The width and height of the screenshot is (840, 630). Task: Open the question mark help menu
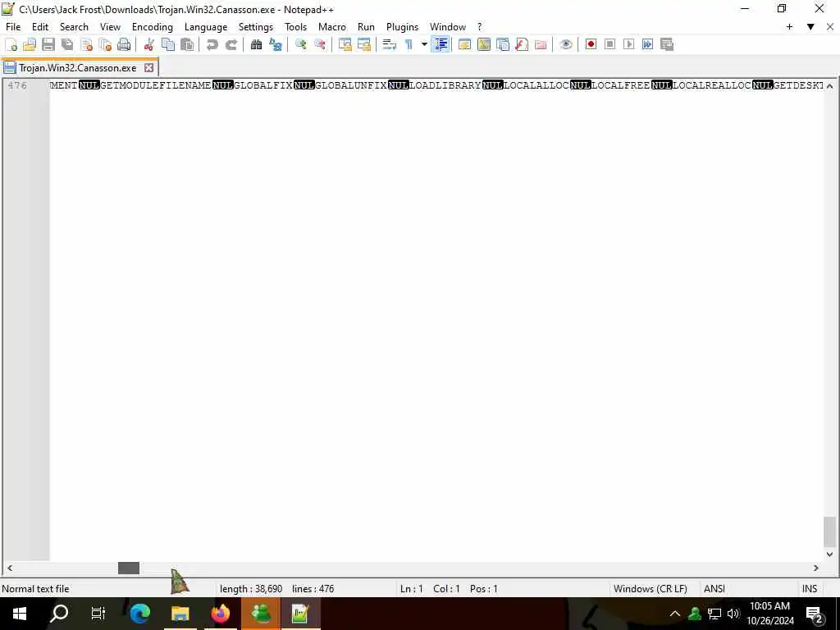479,27
